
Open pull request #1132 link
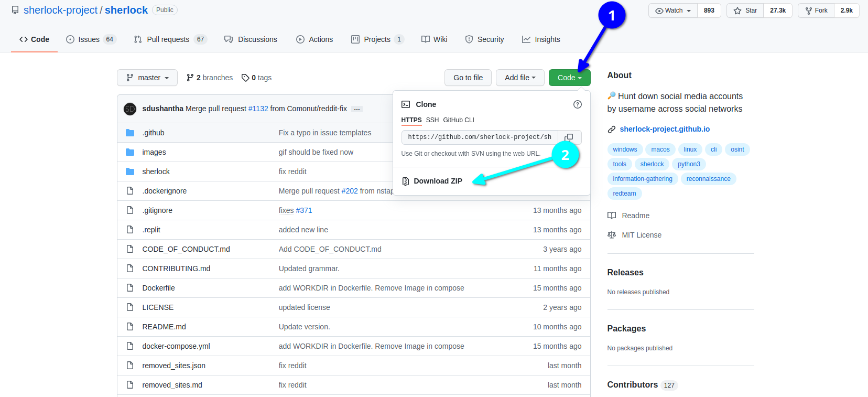pos(258,109)
